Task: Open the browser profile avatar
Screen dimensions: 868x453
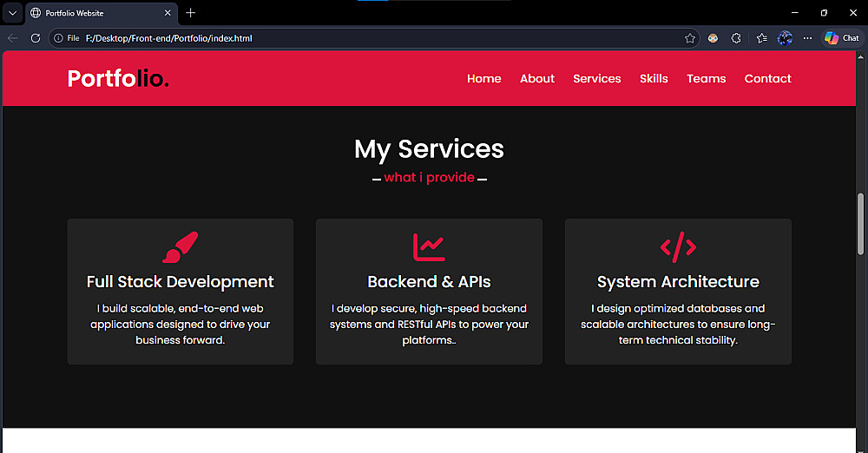Action: click(x=785, y=38)
